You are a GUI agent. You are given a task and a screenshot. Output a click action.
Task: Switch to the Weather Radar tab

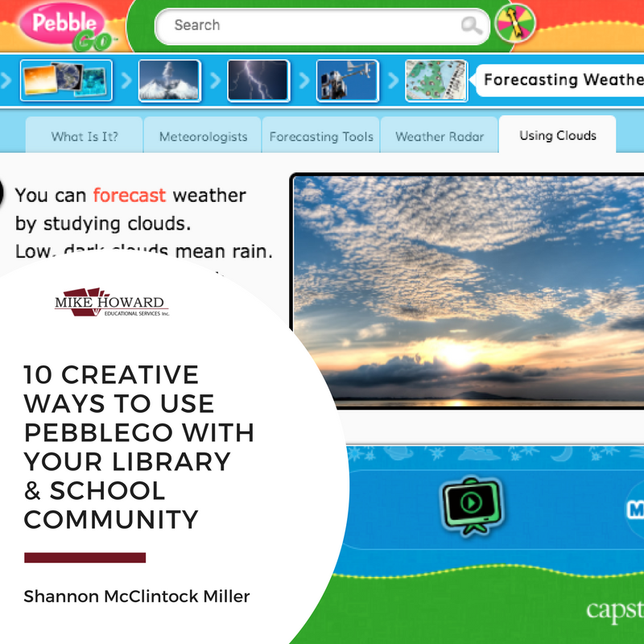[x=440, y=135]
